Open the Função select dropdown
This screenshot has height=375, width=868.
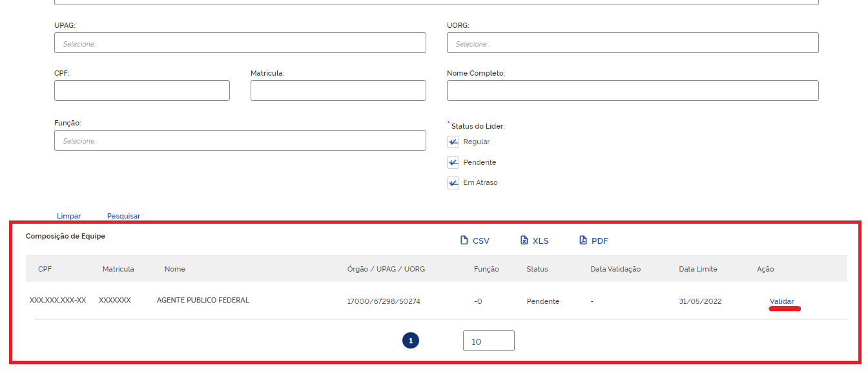point(240,141)
